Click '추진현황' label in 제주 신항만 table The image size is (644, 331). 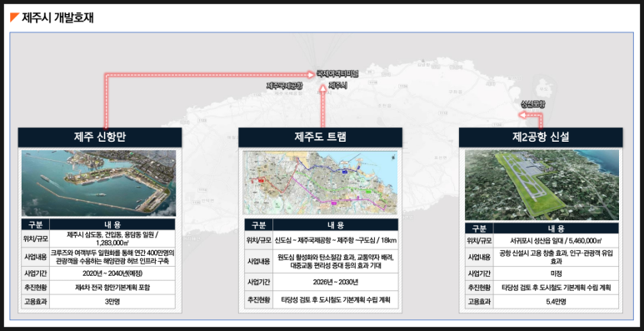[35, 288]
